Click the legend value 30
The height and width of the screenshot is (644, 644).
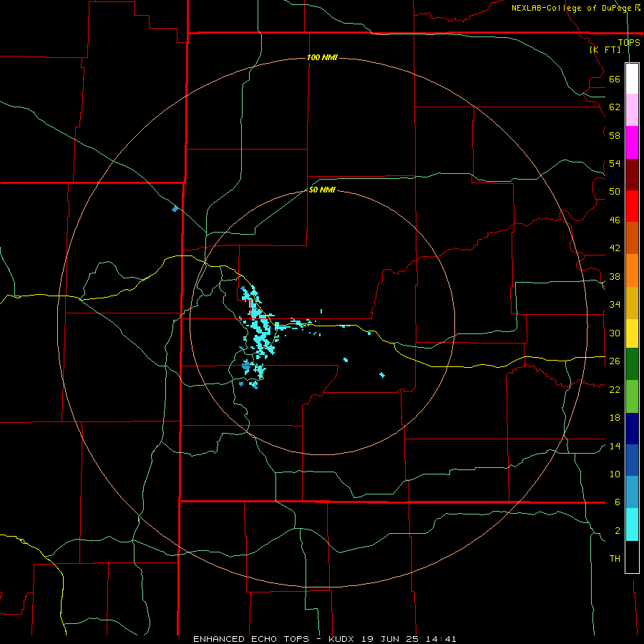615,333
